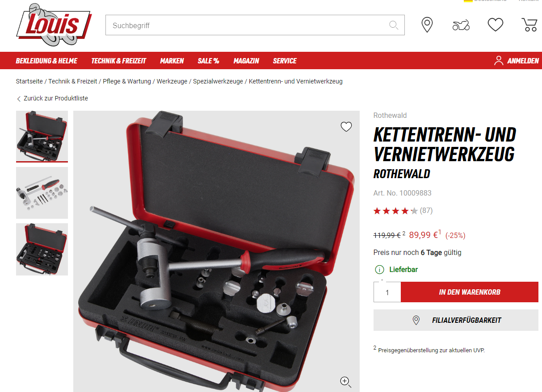Image resolution: width=542 pixels, height=392 pixels.
Task: Open the shopping cart icon
Action: click(x=529, y=25)
